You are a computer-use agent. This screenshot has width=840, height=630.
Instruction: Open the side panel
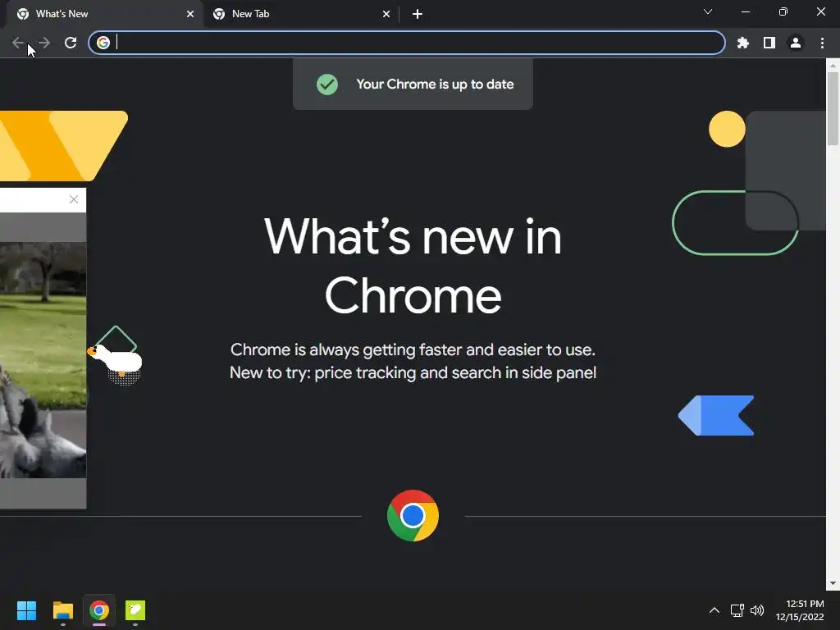[x=769, y=43]
